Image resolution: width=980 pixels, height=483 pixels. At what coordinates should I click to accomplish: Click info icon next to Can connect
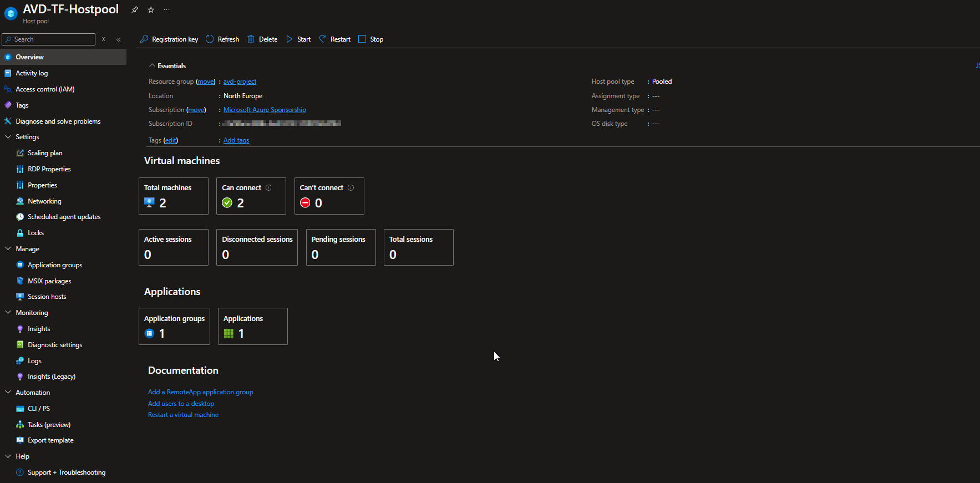click(x=268, y=188)
